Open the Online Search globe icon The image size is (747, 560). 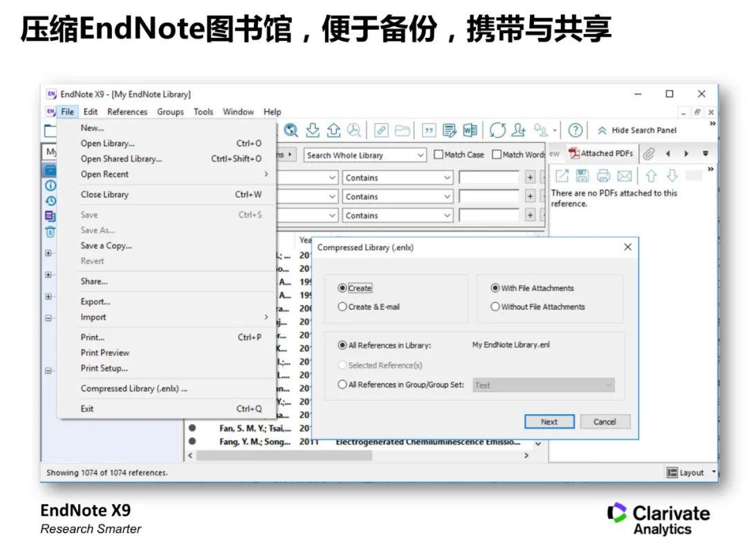click(291, 130)
